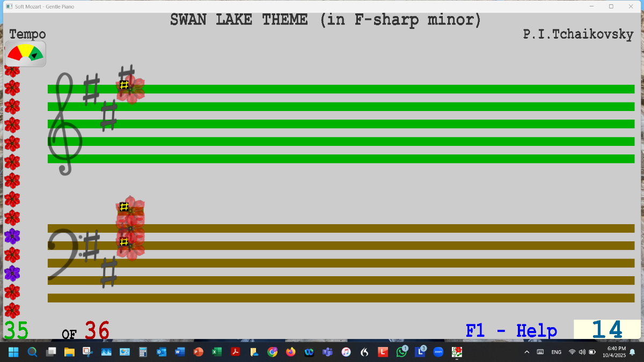The image size is (644, 362).
Task: Open the Windows Start menu
Action: point(13,352)
